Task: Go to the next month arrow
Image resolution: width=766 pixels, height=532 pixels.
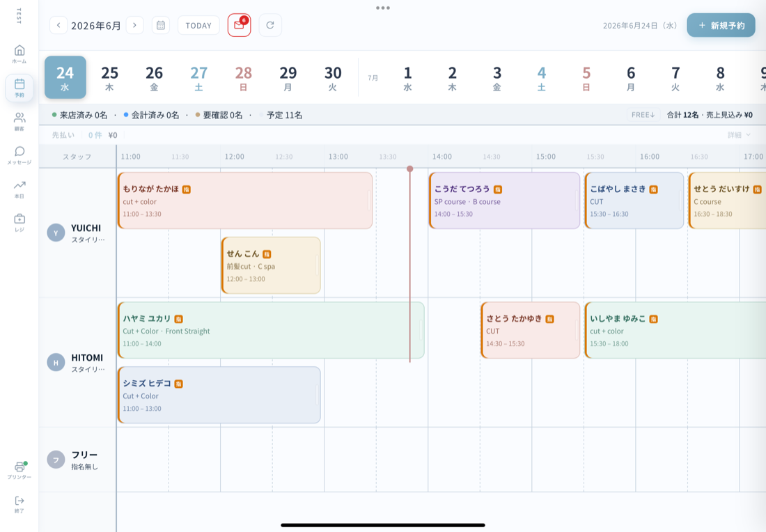Action: coord(135,25)
